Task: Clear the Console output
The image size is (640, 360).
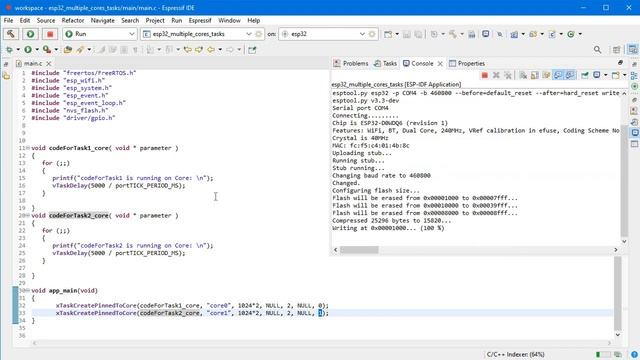Action: (x=523, y=75)
